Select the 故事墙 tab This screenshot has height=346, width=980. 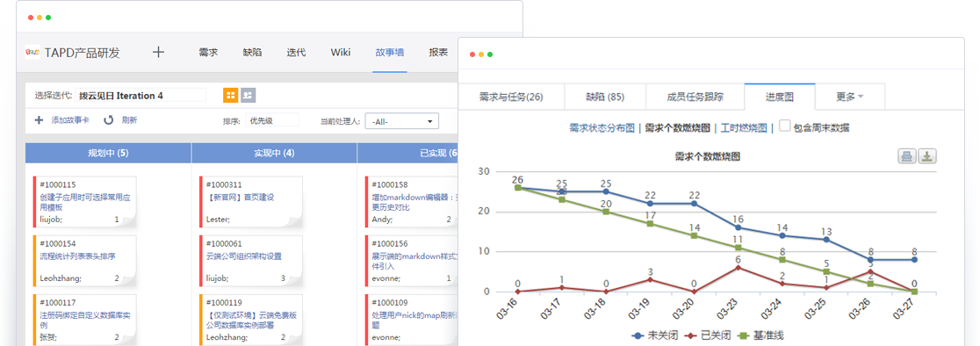[390, 52]
